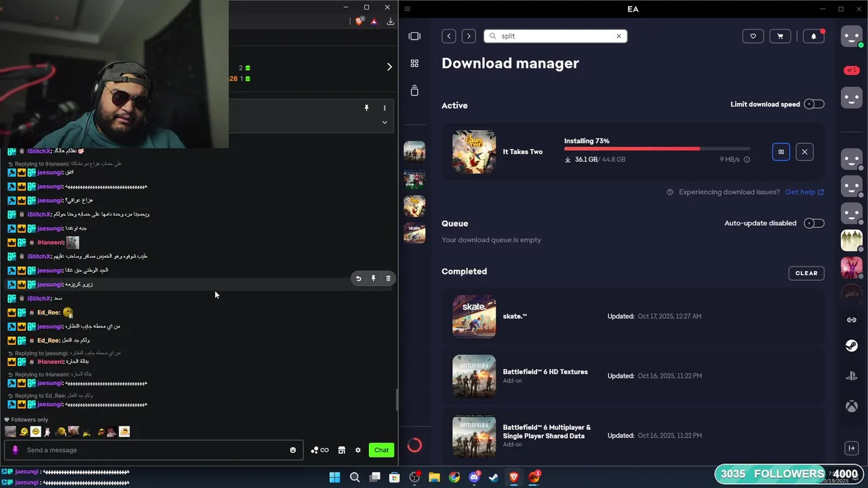Click the purple microphone icon in chat box
Viewport: 868px width, 488px height.
point(16,450)
